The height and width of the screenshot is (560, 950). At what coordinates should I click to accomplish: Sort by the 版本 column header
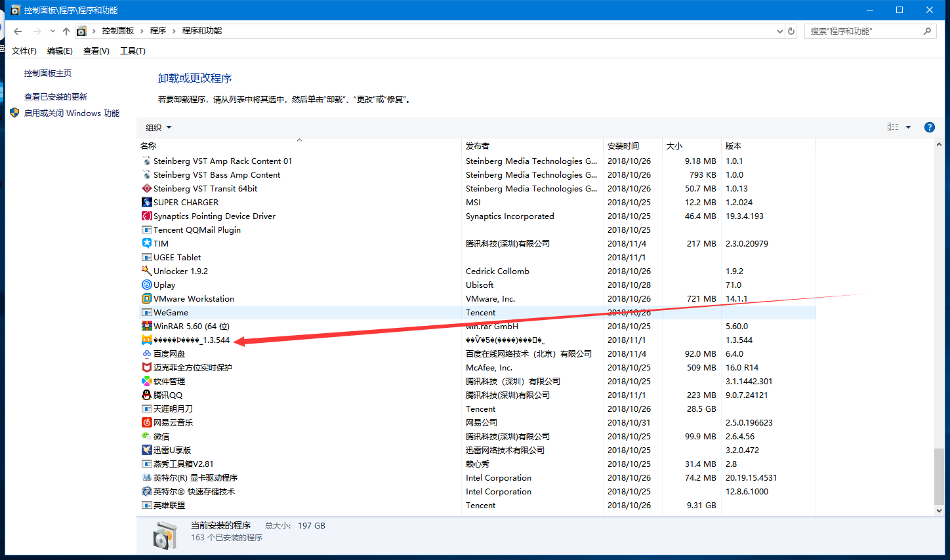point(768,146)
